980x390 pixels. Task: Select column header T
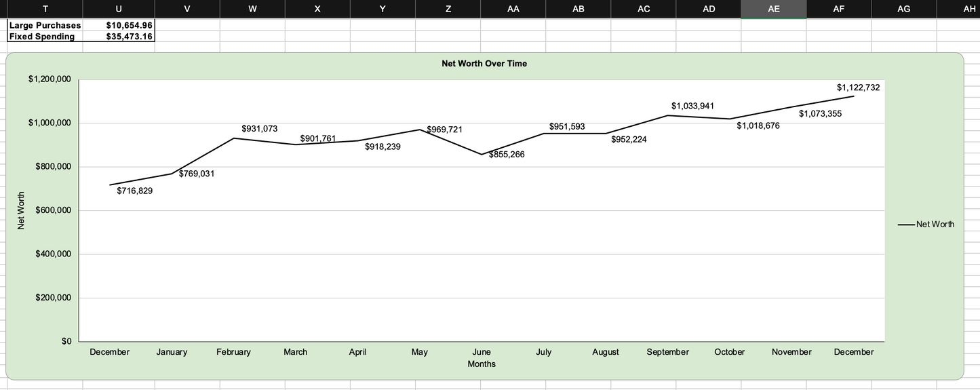45,9
